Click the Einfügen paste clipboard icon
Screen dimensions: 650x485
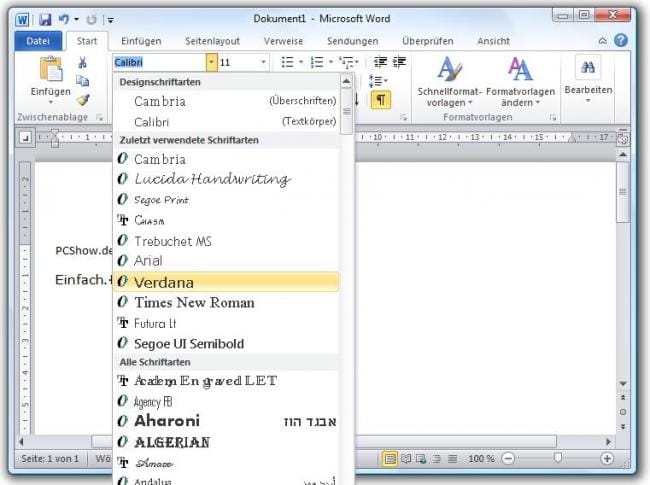51,69
